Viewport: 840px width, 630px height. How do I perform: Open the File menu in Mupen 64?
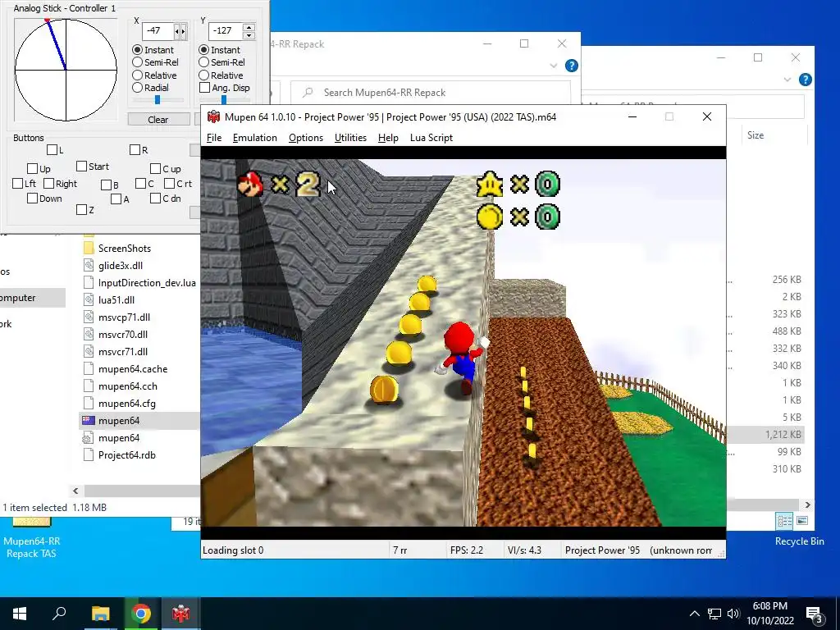click(214, 138)
